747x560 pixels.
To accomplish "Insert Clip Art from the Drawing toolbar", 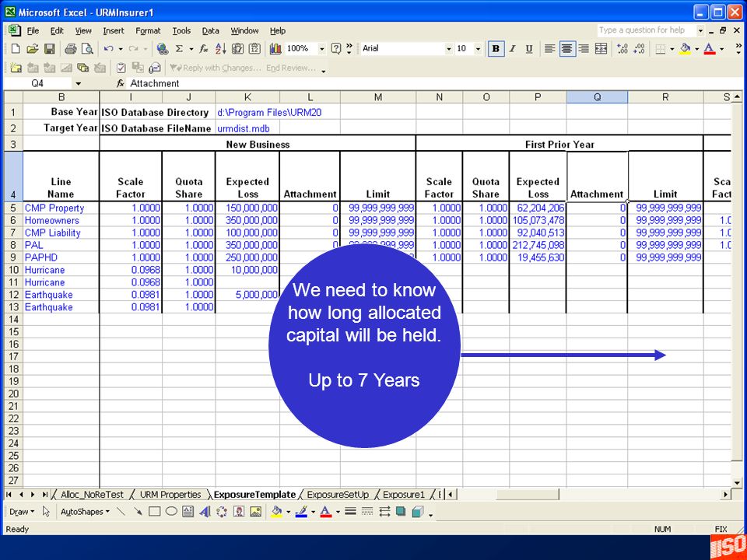I will point(239,512).
